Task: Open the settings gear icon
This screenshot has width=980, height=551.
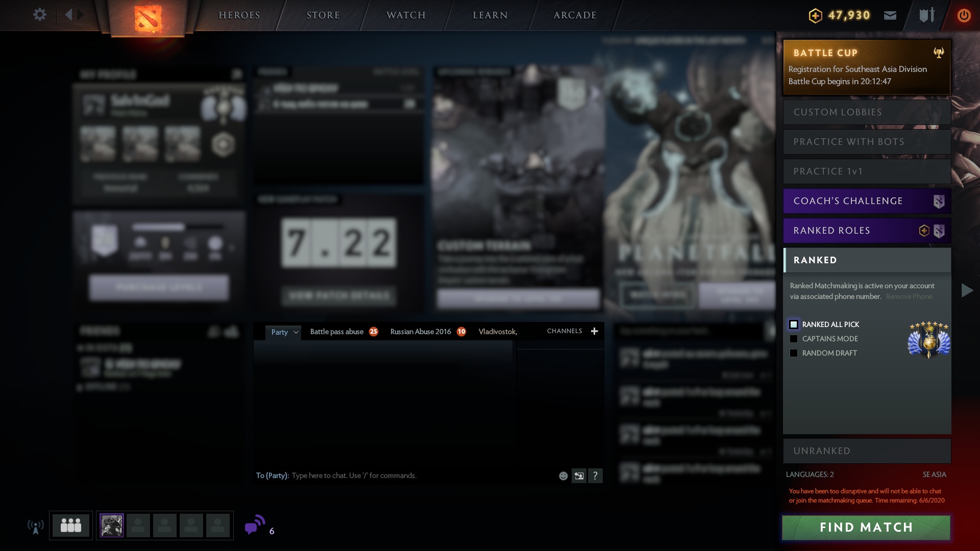Action: [x=39, y=15]
